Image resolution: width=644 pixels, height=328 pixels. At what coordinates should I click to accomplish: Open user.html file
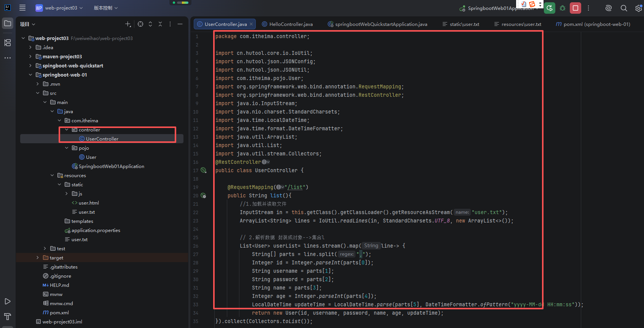click(88, 203)
